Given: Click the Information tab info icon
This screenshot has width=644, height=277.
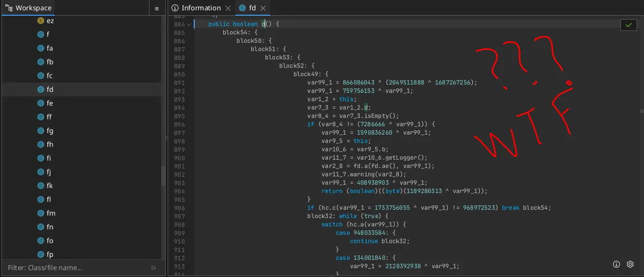Looking at the screenshot, I should (x=175, y=8).
